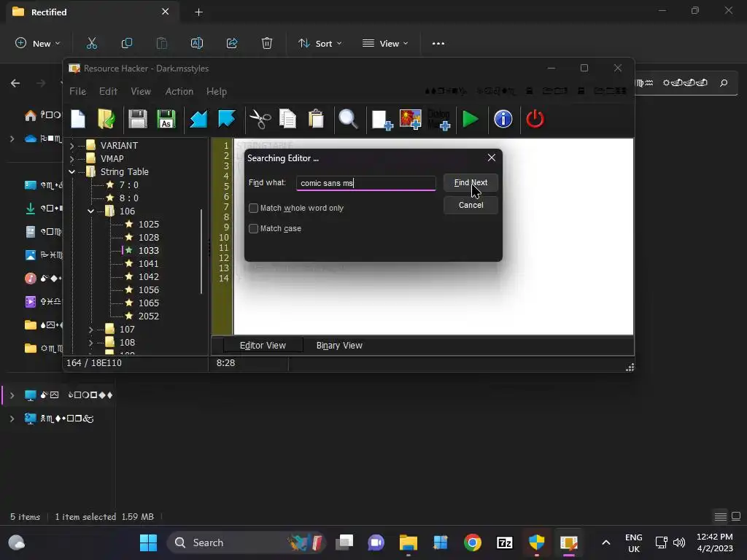Select the 7 : 0 tree entry
Viewport: 747px width, 560px height.
(128, 184)
